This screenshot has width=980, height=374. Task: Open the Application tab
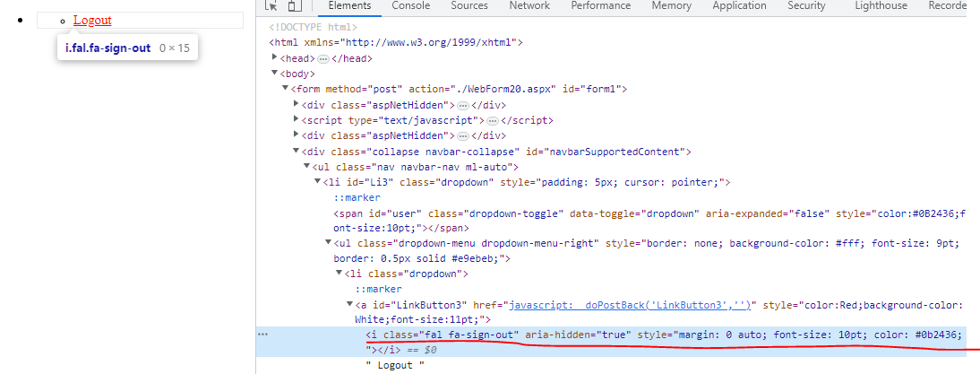[x=739, y=5]
